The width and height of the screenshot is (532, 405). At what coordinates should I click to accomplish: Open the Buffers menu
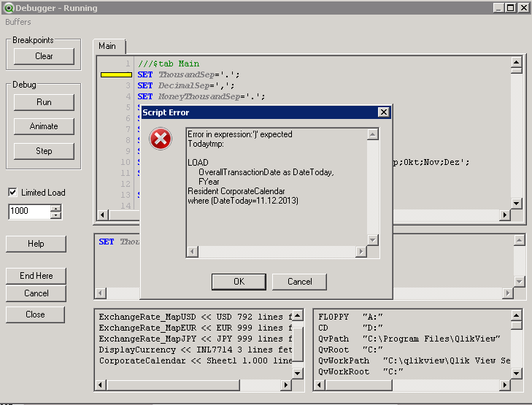click(x=18, y=22)
